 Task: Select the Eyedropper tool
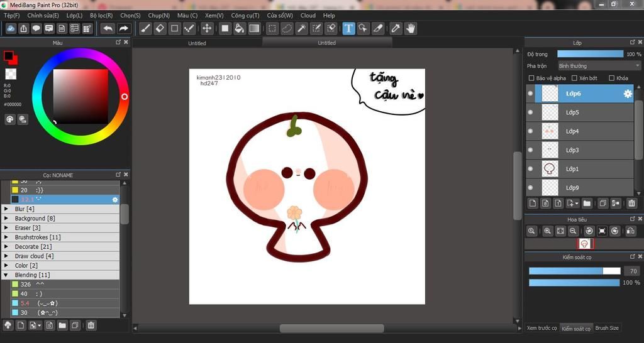coord(396,28)
